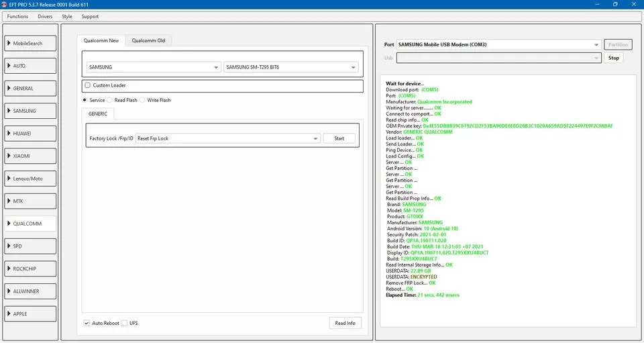Viewport: 644px width, 343px height.
Task: Expand the SAMSUNG brand dropdown
Action: click(154, 67)
